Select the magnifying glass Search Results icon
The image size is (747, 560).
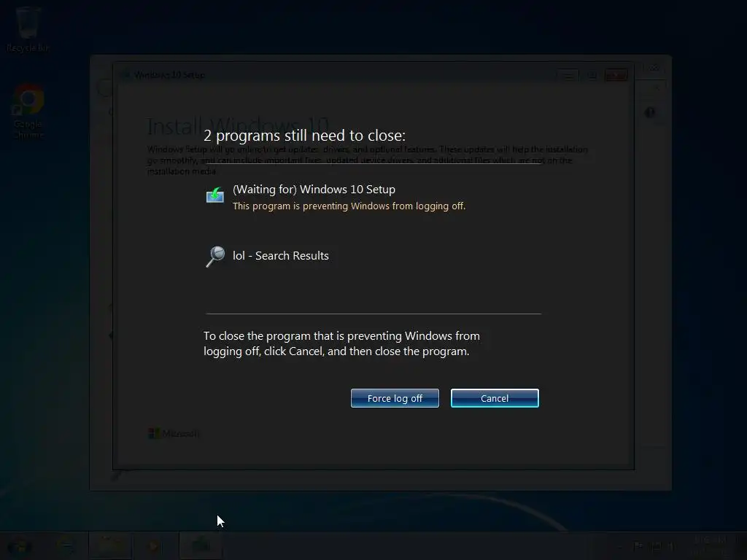pos(215,256)
